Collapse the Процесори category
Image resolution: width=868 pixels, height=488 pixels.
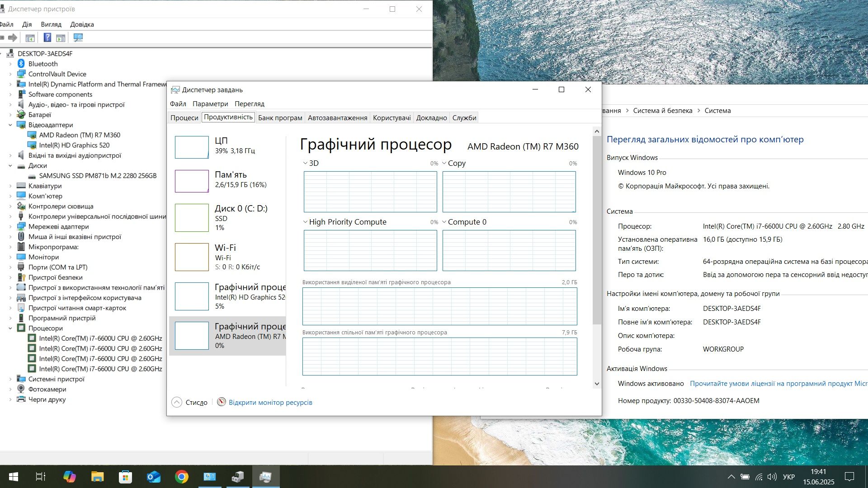click(x=10, y=328)
